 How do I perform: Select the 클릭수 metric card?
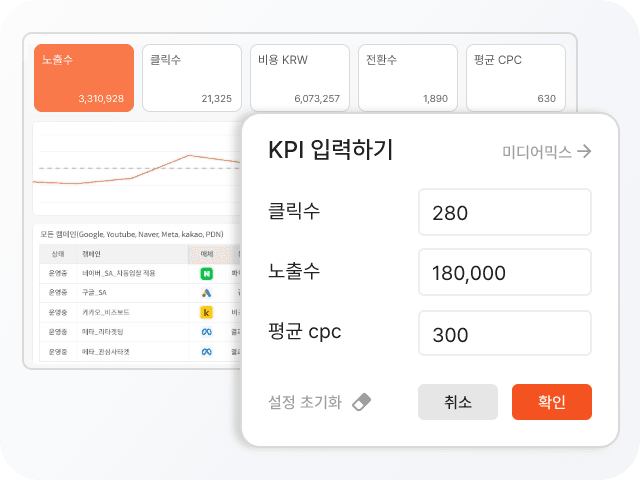pyautogui.click(x=192, y=78)
